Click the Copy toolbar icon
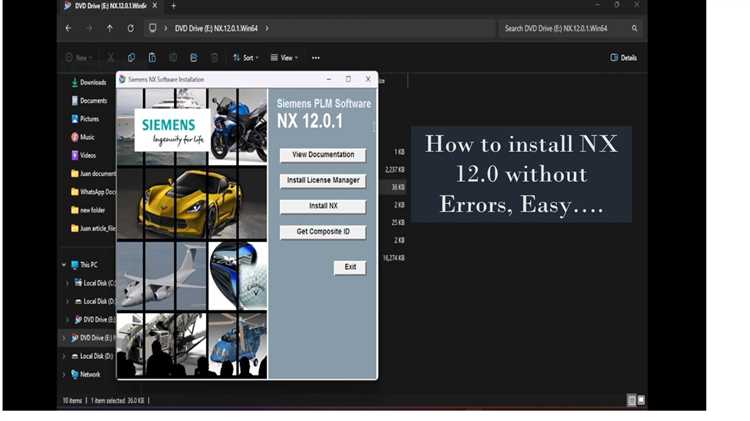 131,58
